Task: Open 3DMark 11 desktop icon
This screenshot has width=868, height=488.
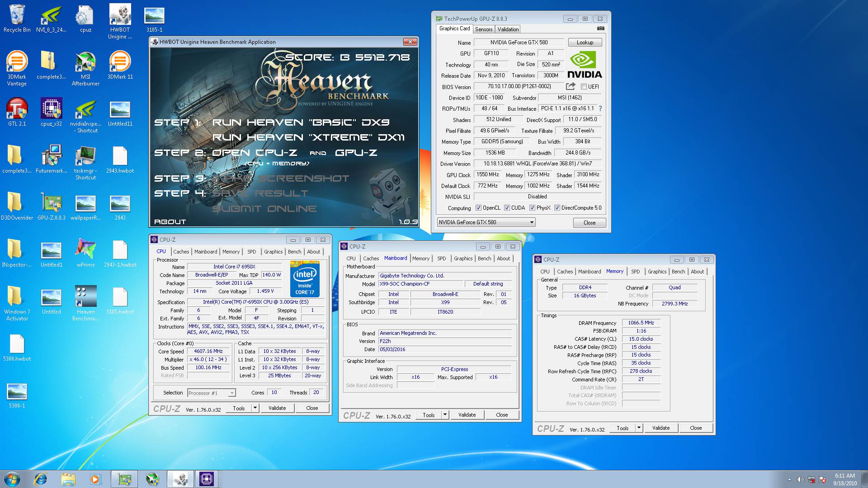Action: tap(120, 65)
